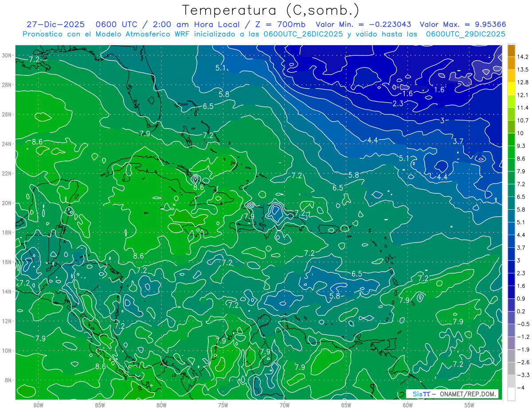Click the "12.8" color bar label
The width and height of the screenshot is (532, 411).
[524, 82]
